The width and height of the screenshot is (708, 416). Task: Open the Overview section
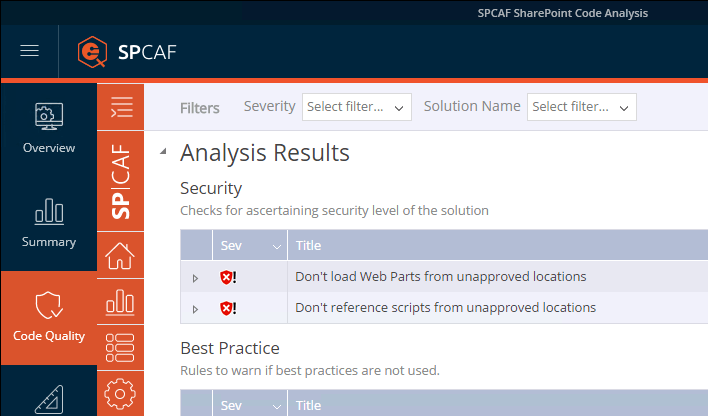[49, 128]
